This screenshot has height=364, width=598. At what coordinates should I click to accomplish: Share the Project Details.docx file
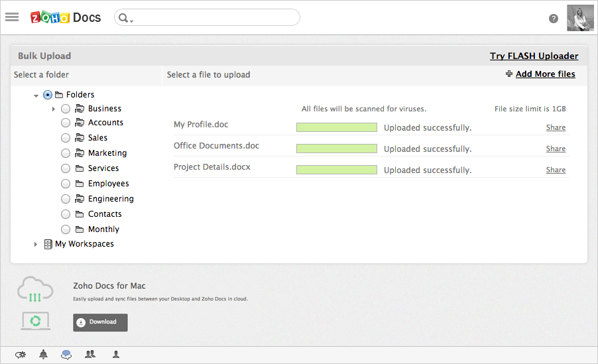click(x=556, y=170)
